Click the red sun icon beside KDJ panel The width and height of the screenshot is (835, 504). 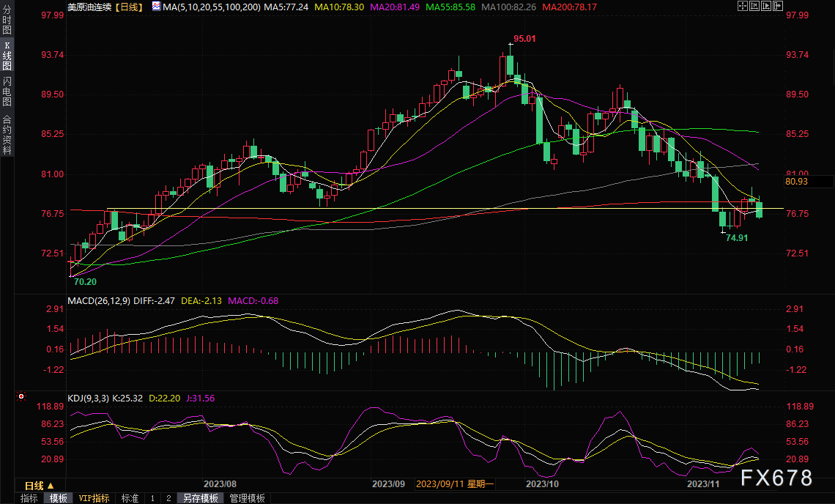coord(21,397)
